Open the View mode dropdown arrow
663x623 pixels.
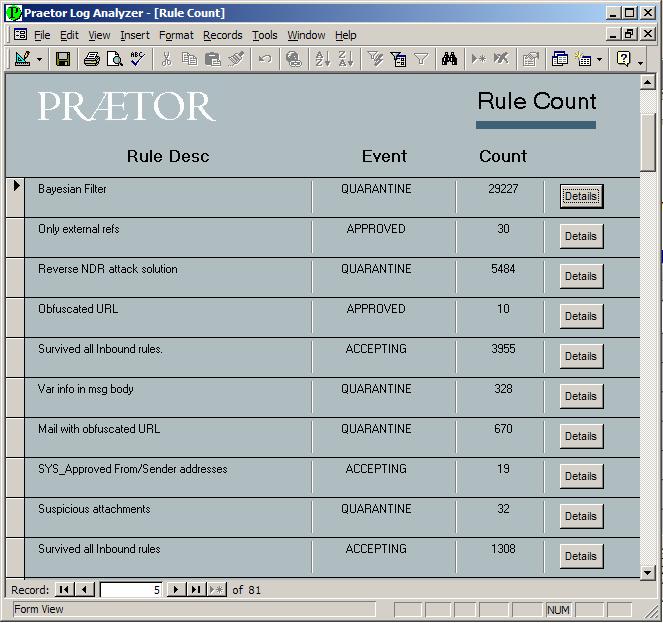[40, 59]
